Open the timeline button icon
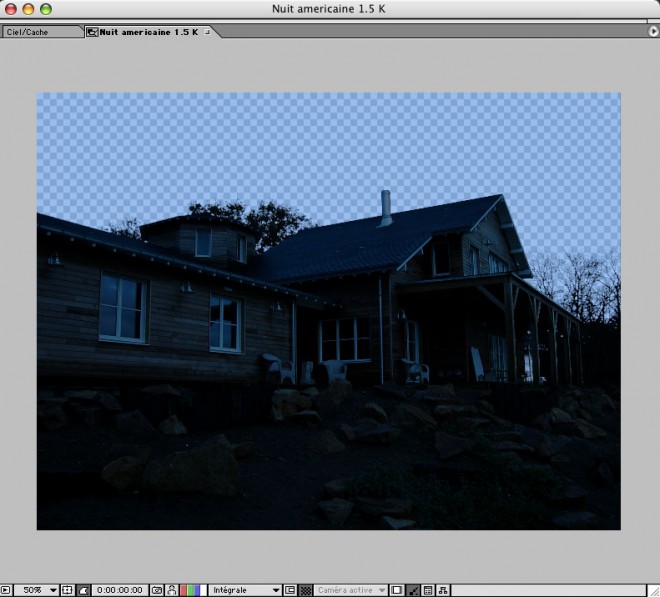The width and height of the screenshot is (660, 597). [428, 590]
